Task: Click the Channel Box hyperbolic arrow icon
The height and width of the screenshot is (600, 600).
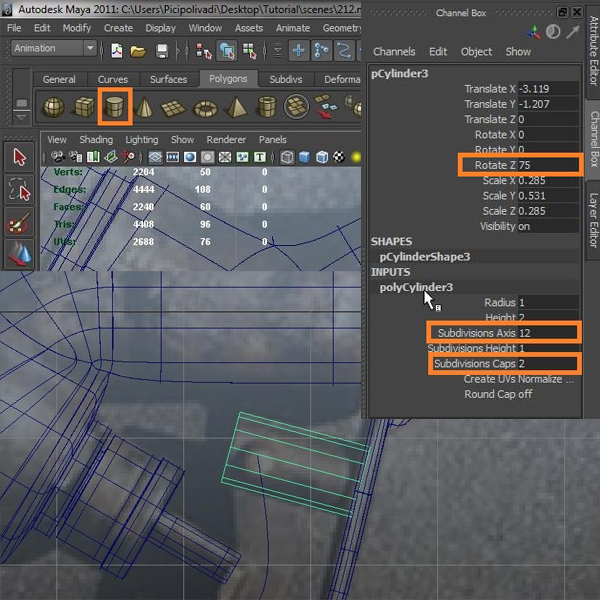Action: (x=573, y=32)
